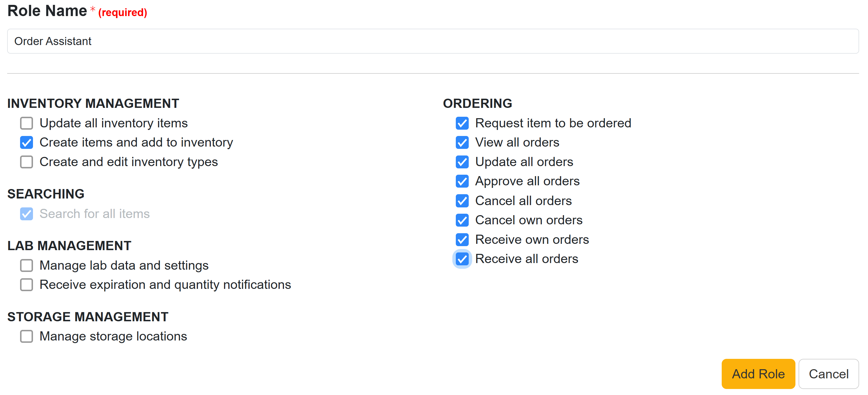Enable Update all inventory items checkbox
The image size is (868, 395).
pos(26,123)
